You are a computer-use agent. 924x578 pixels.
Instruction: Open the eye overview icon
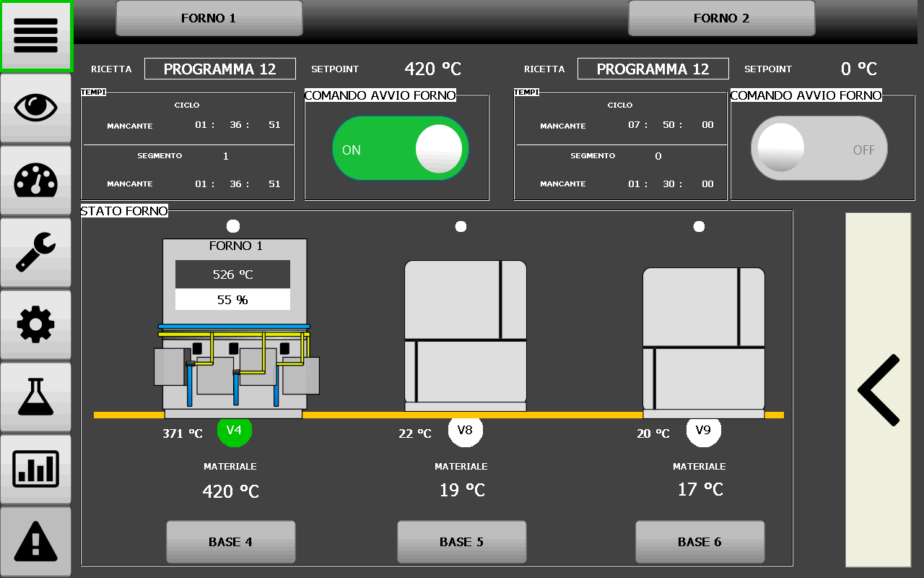tap(35, 108)
